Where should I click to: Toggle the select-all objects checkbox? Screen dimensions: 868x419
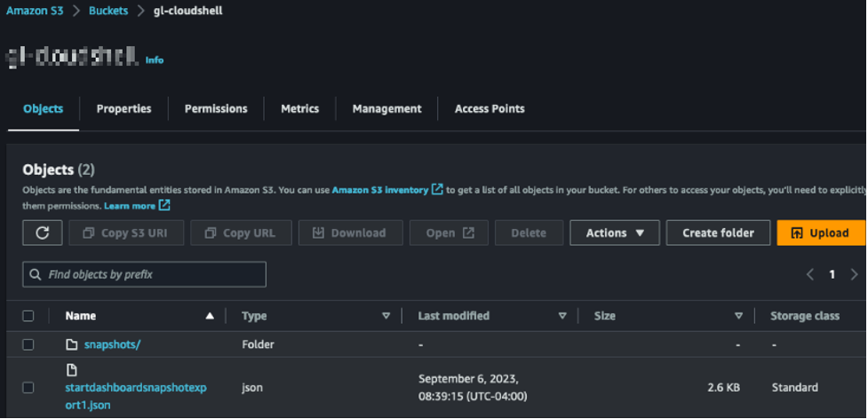(28, 316)
